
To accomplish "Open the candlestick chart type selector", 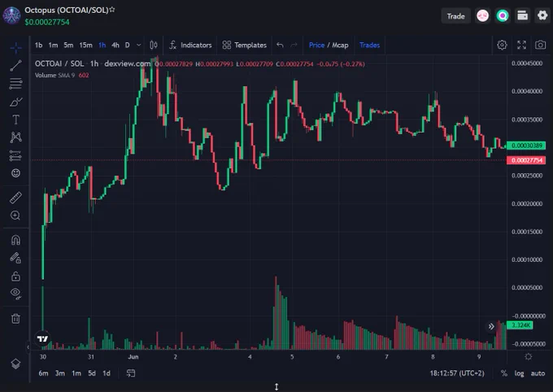I will pos(154,46).
